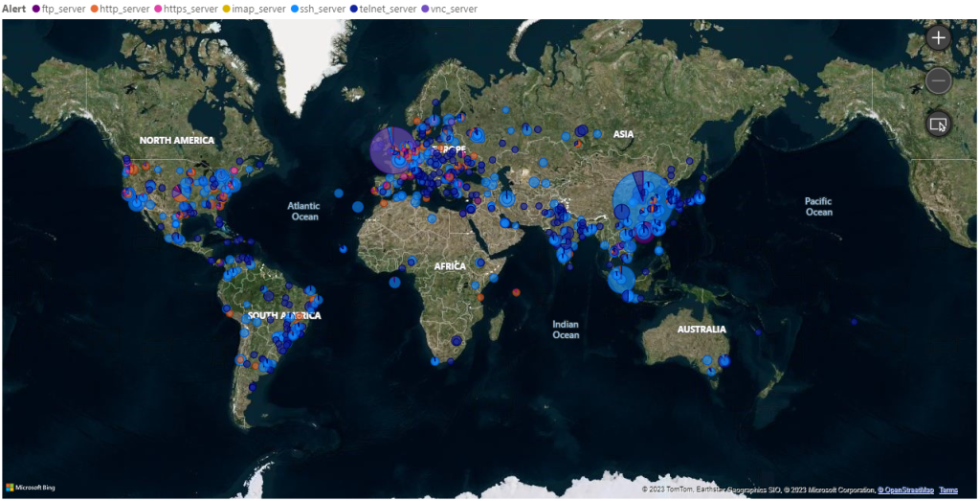Click the blue ssh_server color dot
The image size is (980, 501).
pyautogui.click(x=294, y=9)
